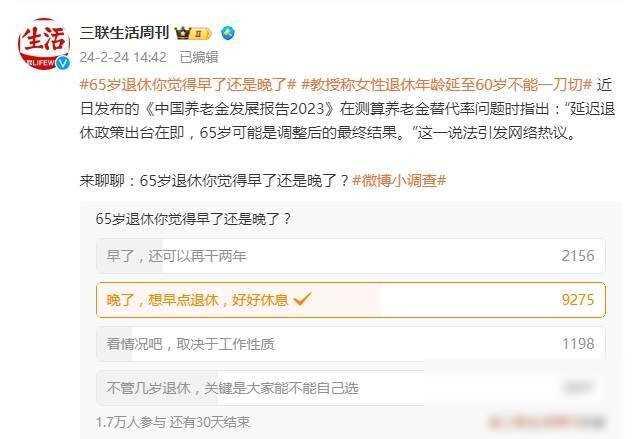Click the blue verified V badge

[x=63, y=63]
